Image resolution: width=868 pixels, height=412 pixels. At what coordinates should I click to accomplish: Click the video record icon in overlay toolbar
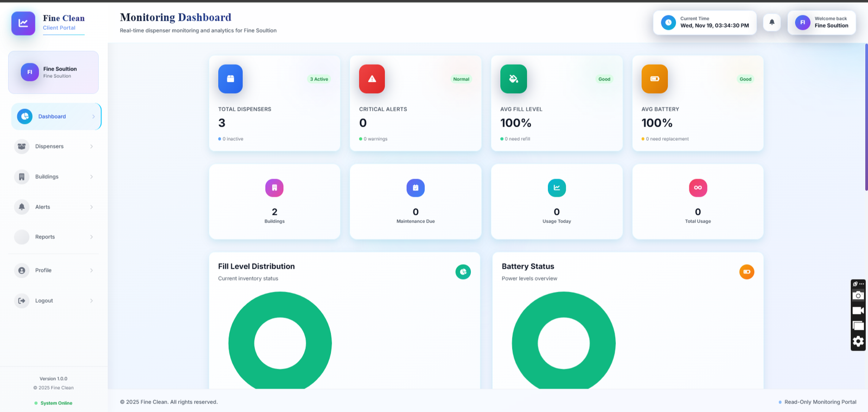pyautogui.click(x=858, y=311)
